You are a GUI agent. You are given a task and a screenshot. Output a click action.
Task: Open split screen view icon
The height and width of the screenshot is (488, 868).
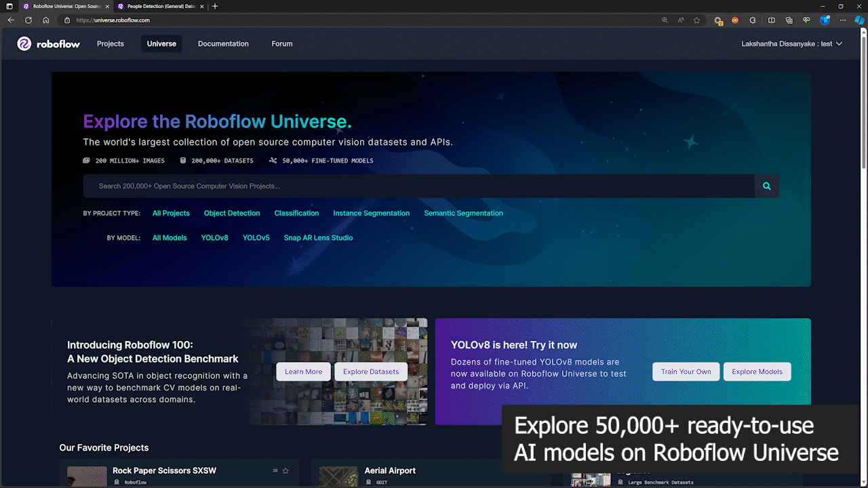tap(772, 20)
